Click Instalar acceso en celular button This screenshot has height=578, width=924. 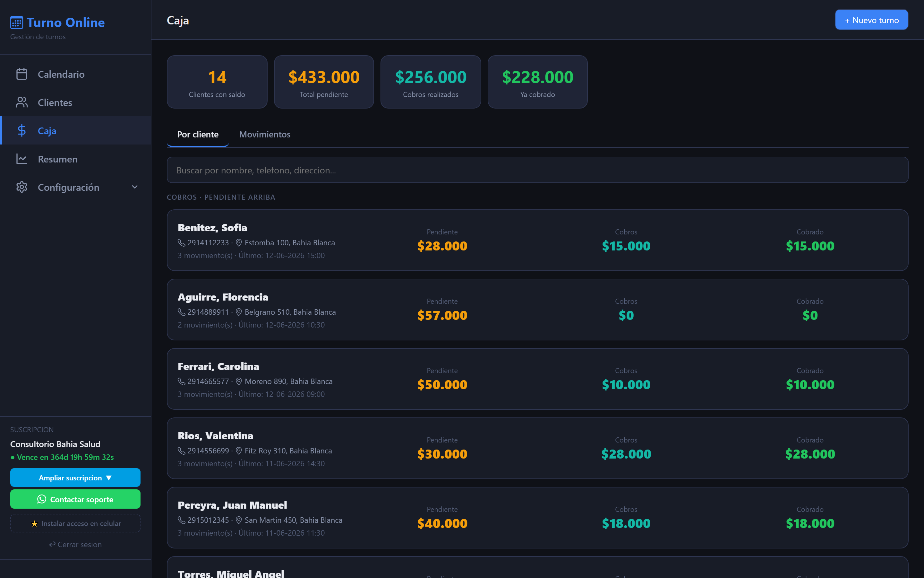pos(75,523)
